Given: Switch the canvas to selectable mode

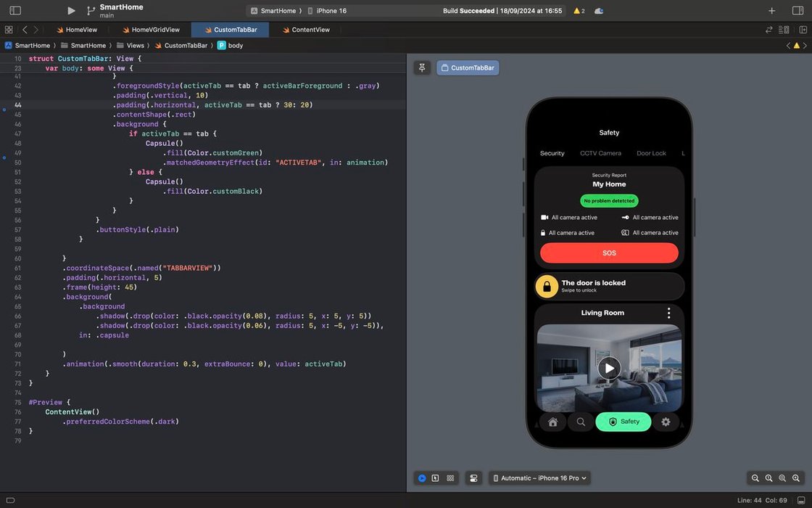Looking at the screenshot, I should point(436,478).
